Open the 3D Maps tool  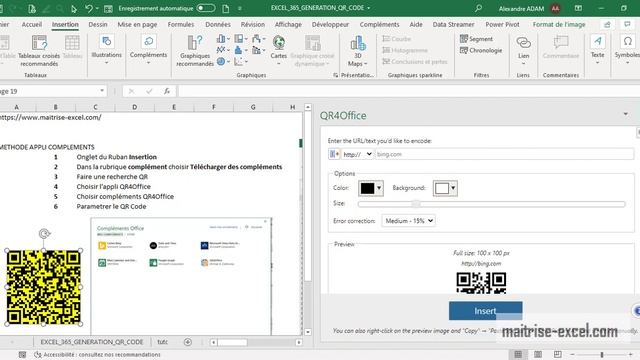pyautogui.click(x=358, y=51)
